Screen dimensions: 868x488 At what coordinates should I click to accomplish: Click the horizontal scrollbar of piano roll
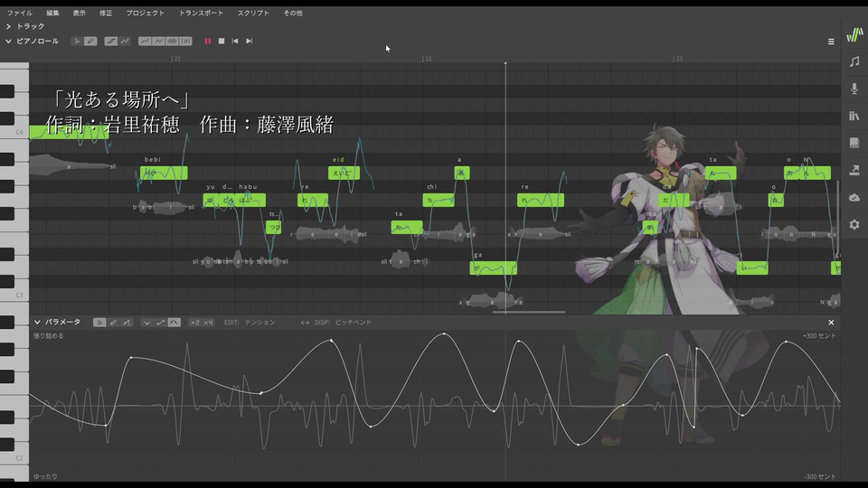[529, 312]
